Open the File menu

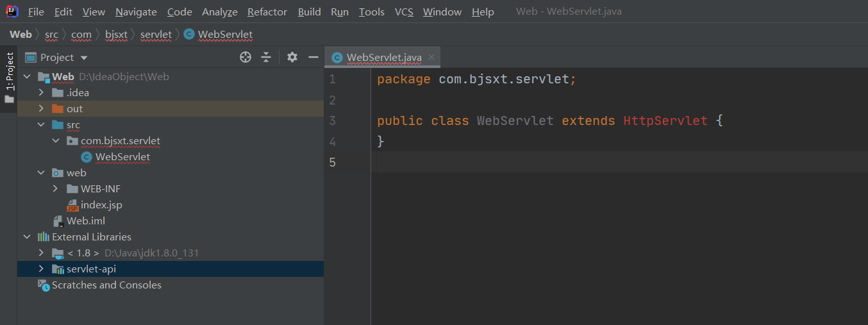tap(36, 12)
